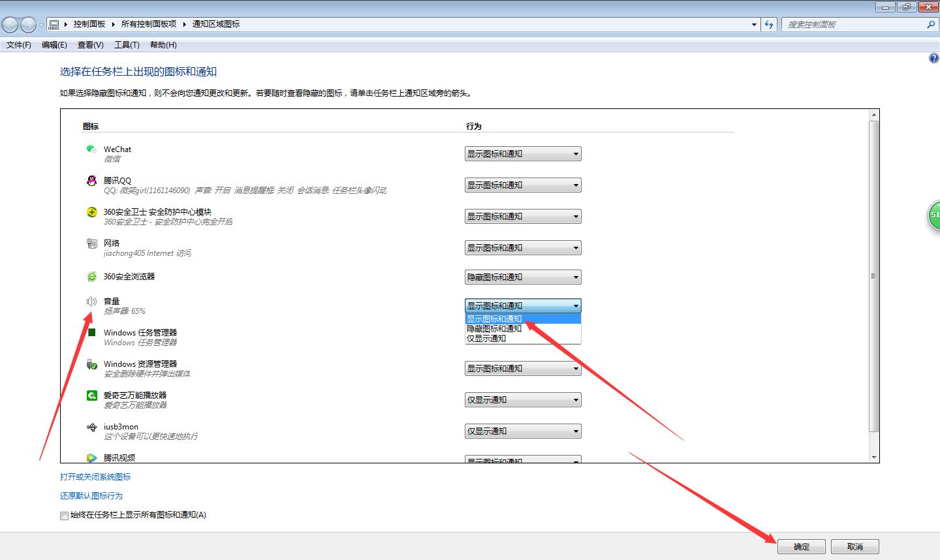Click the 扬声器 65% text
The height and width of the screenshot is (560, 940).
pos(125,311)
